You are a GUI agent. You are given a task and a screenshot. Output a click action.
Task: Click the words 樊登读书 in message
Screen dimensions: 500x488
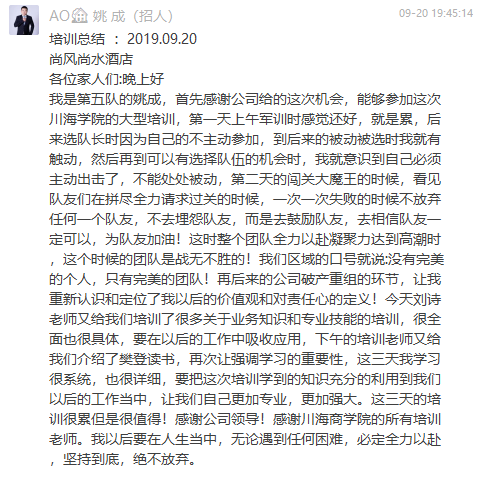[x=147, y=359]
